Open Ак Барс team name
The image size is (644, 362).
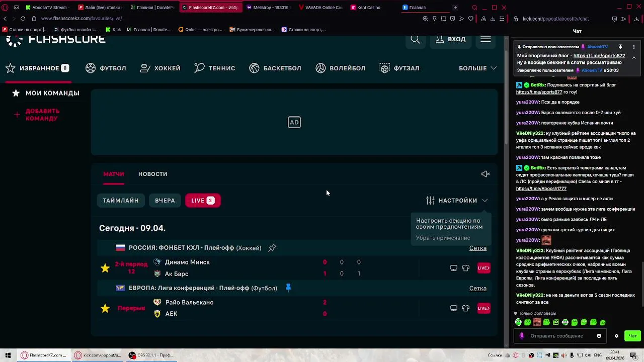tap(177, 274)
